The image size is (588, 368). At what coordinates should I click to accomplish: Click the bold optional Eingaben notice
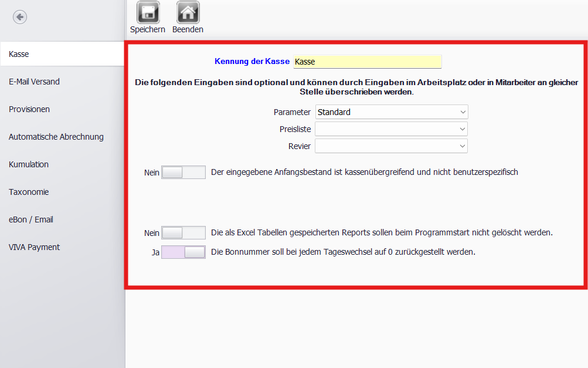click(356, 87)
